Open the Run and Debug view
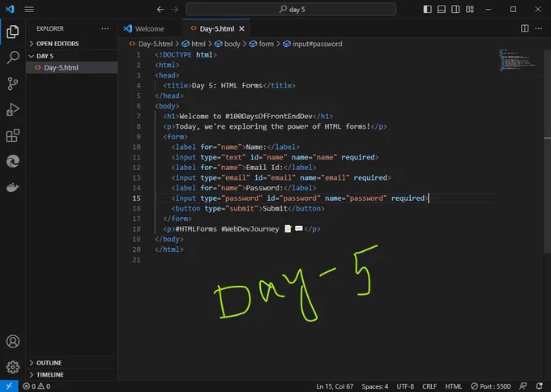The image size is (551, 392). pos(13,109)
